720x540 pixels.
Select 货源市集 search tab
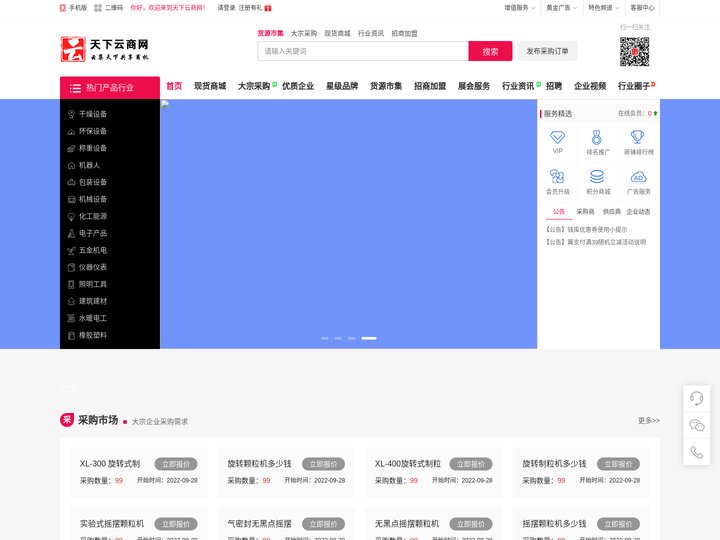[270, 33]
